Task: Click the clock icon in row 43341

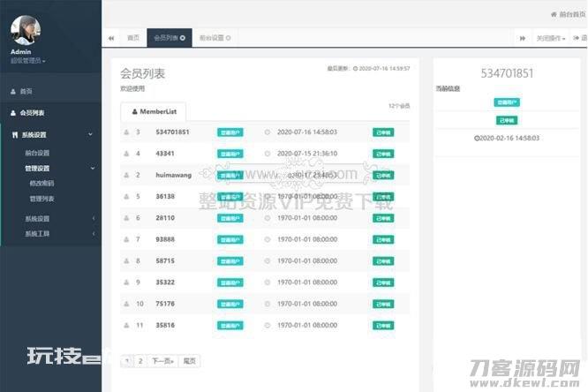Action: pyautogui.click(x=268, y=154)
